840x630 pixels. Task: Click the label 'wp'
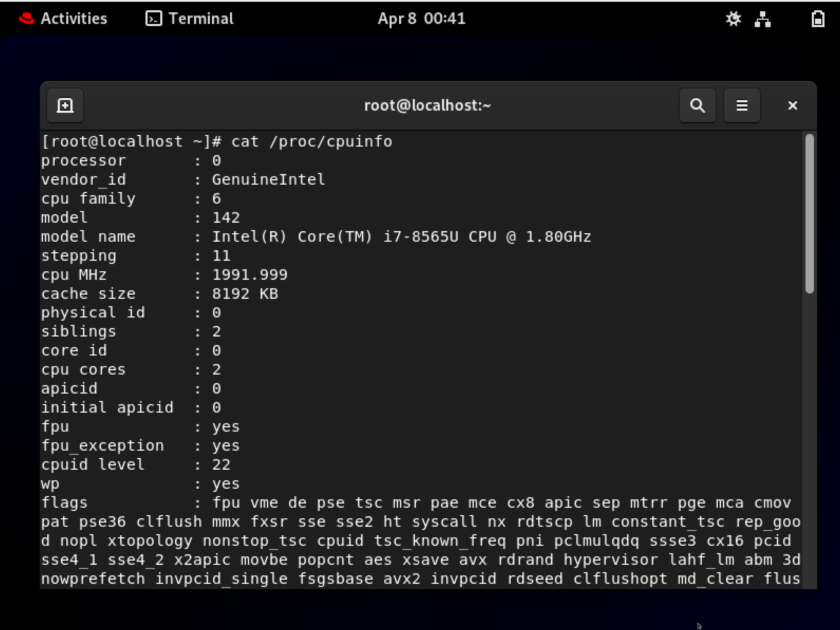pyautogui.click(x=50, y=484)
